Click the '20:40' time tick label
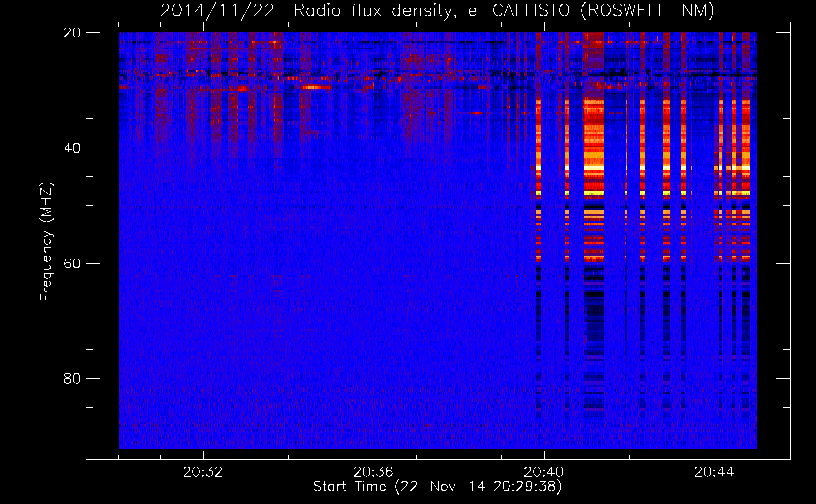The image size is (816, 504). pyautogui.click(x=544, y=472)
